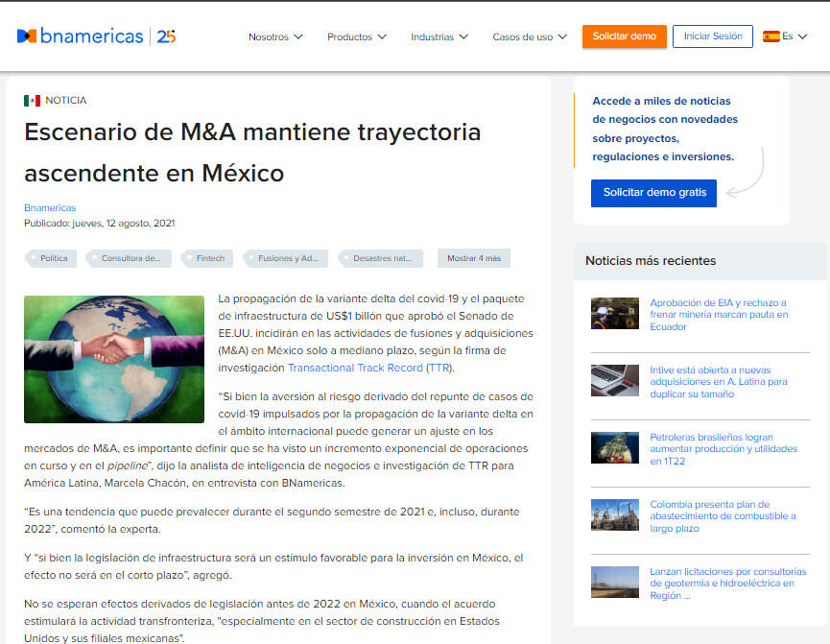This screenshot has height=644, width=830.
Task: Read Intive acquisitions article link
Action: (718, 381)
